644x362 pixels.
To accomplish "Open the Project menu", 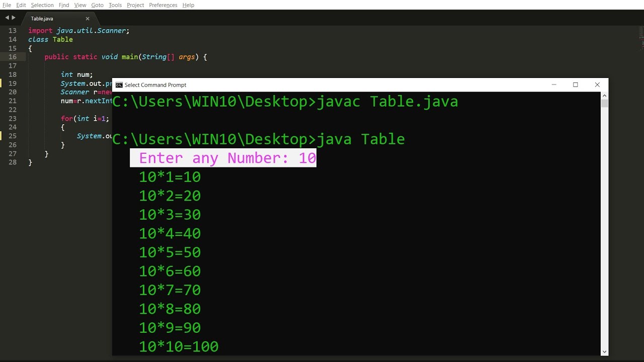I will (135, 5).
